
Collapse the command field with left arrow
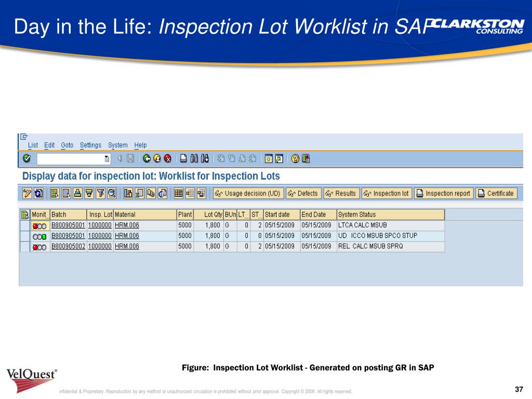click(119, 158)
